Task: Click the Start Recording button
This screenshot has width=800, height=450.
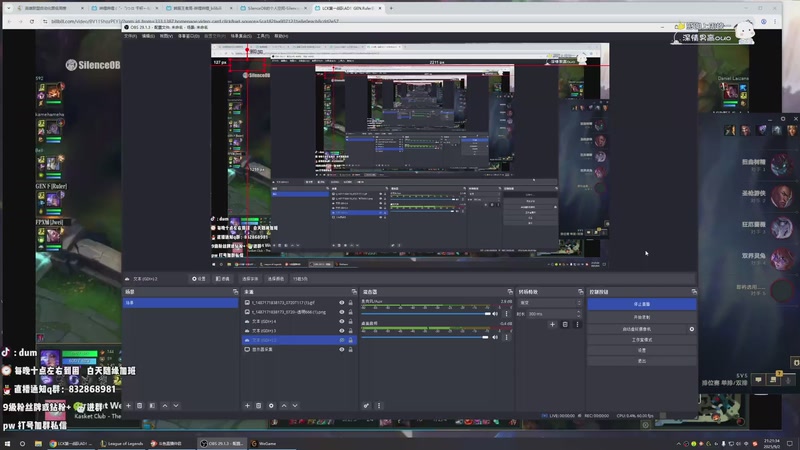Action: tap(642, 317)
